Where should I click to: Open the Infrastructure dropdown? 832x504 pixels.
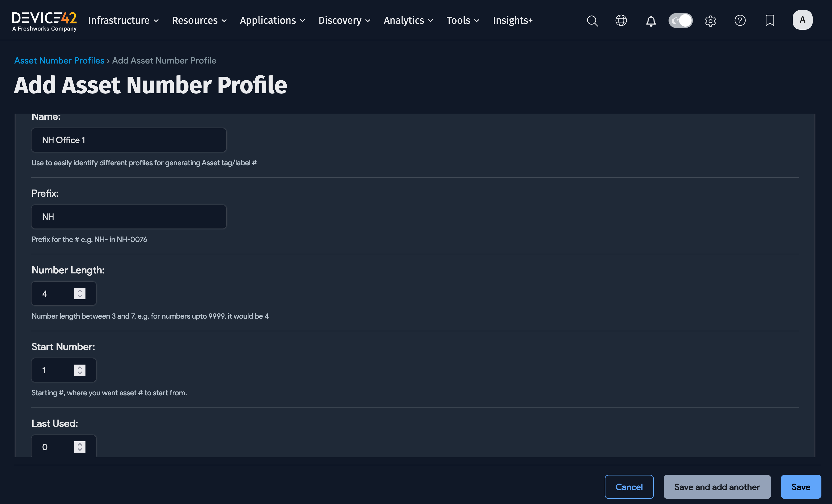point(123,20)
